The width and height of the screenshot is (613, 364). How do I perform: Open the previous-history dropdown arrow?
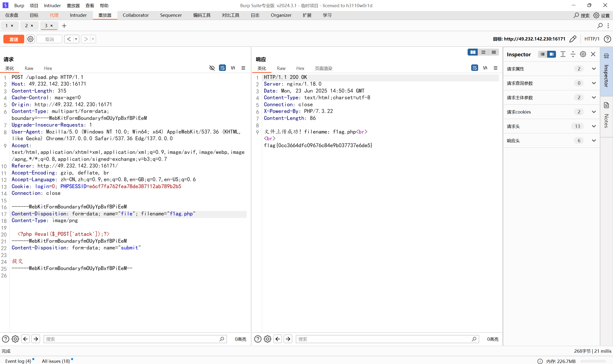coord(76,39)
